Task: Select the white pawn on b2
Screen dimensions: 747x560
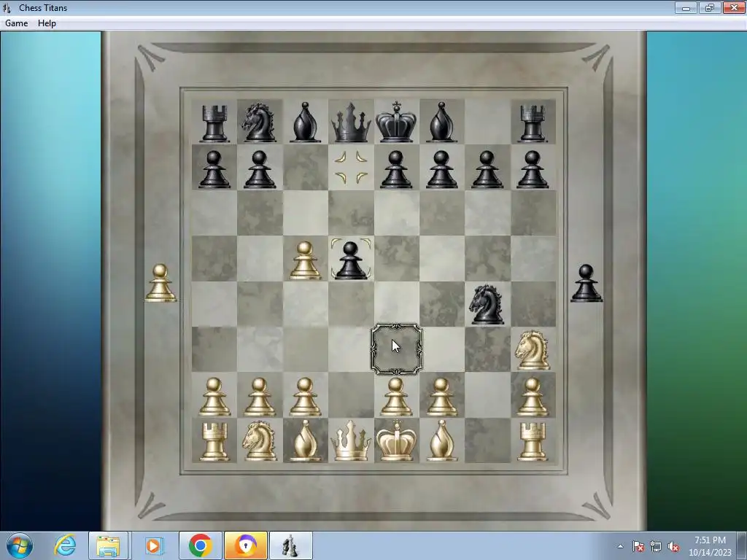Action: point(259,397)
